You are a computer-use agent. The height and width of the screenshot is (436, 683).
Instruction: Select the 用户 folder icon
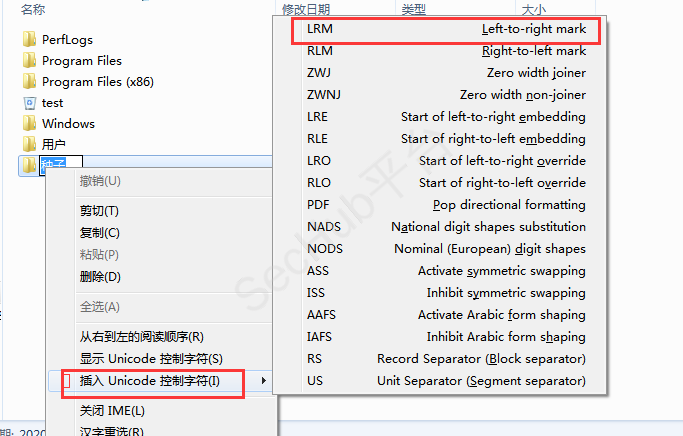29,144
